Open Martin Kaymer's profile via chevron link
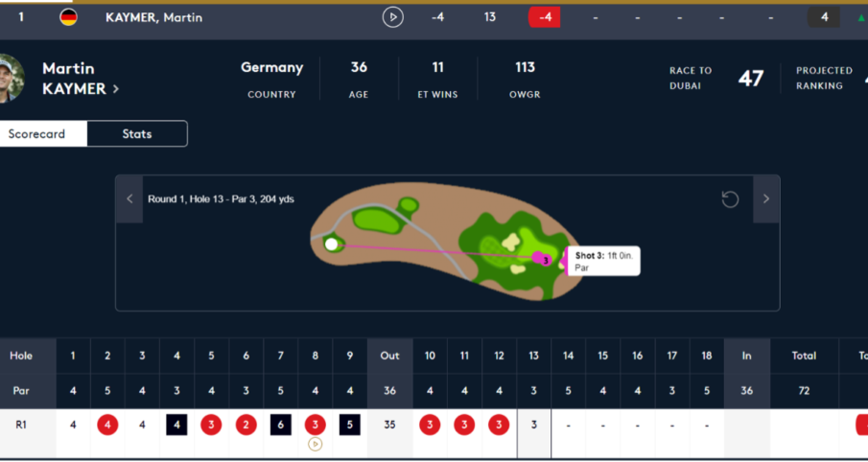868x462 pixels. click(116, 89)
